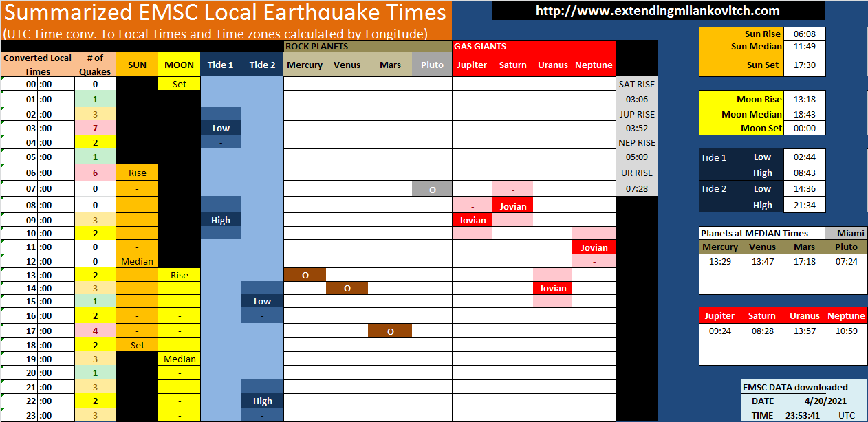This screenshot has height=422, width=868.
Task: Open the extendingmilankovitch.com URL link
Action: (x=658, y=10)
